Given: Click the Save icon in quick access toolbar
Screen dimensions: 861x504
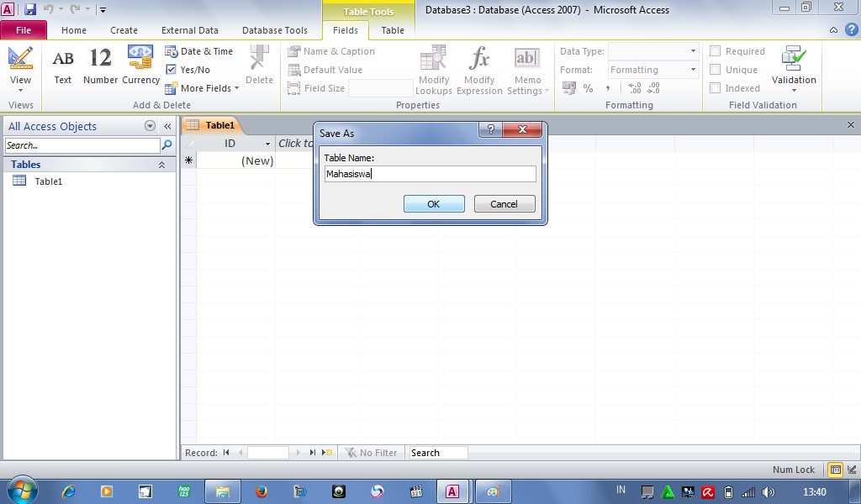Looking at the screenshot, I should (29, 9).
